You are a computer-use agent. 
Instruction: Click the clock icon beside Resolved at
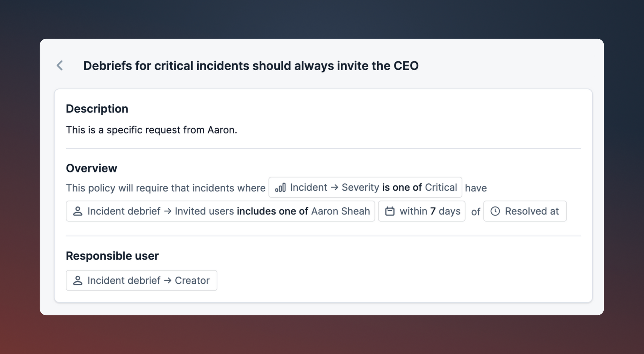pyautogui.click(x=495, y=211)
